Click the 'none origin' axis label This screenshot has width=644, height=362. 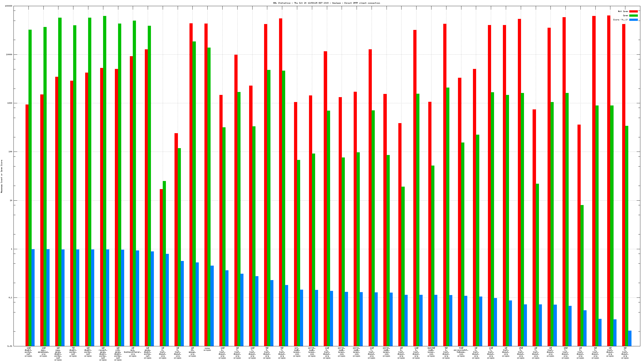pyautogui.click(x=207, y=349)
